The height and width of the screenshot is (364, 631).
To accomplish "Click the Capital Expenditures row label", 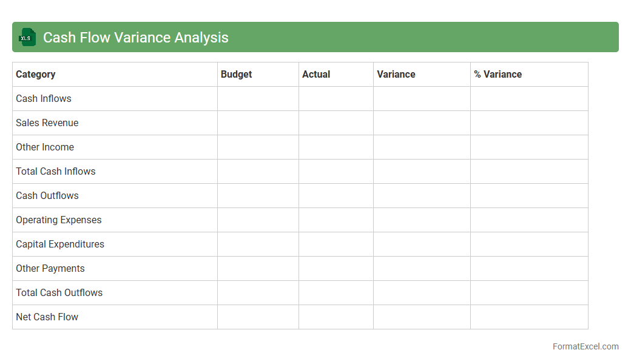I will click(x=60, y=244).
